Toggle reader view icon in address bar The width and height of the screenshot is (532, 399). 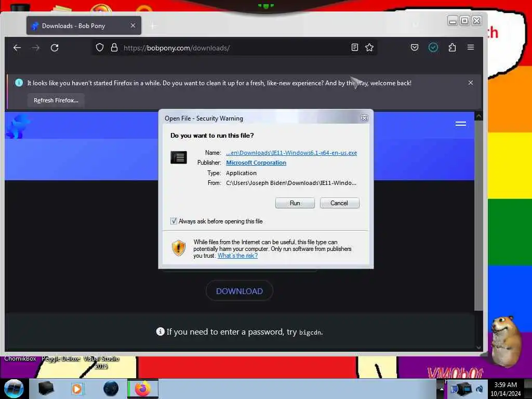point(354,47)
